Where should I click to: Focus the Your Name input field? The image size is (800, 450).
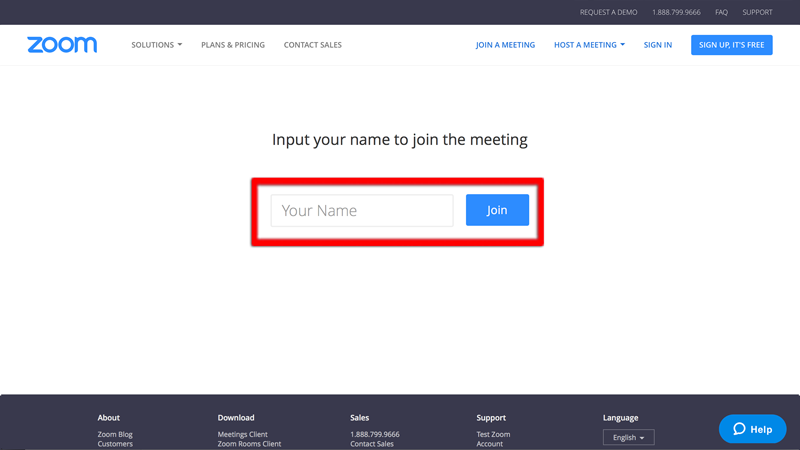click(x=362, y=210)
